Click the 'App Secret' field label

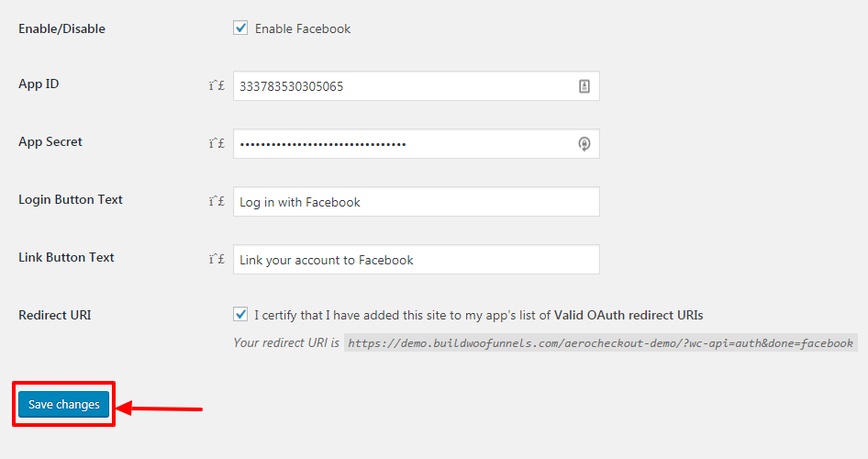pyautogui.click(x=50, y=141)
